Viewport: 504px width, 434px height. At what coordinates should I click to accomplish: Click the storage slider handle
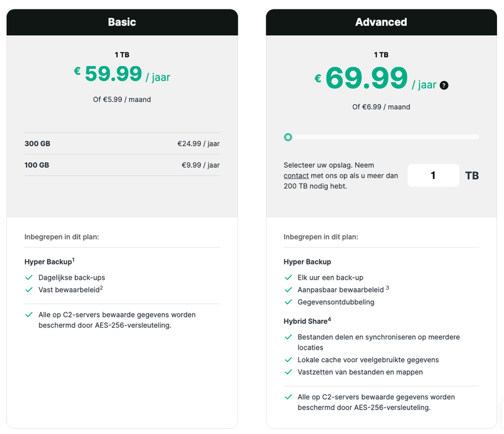pos(288,137)
